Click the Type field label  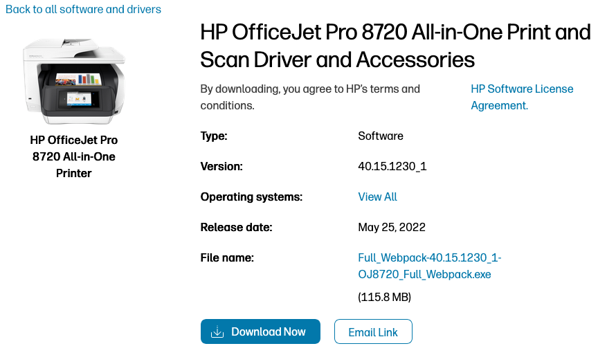pos(213,136)
